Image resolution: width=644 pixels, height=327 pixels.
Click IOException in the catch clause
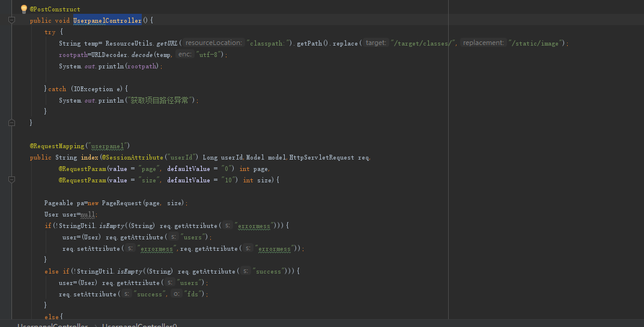point(93,89)
